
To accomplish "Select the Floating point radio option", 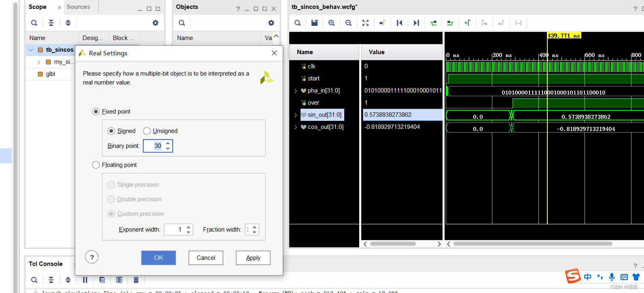I will pos(96,165).
